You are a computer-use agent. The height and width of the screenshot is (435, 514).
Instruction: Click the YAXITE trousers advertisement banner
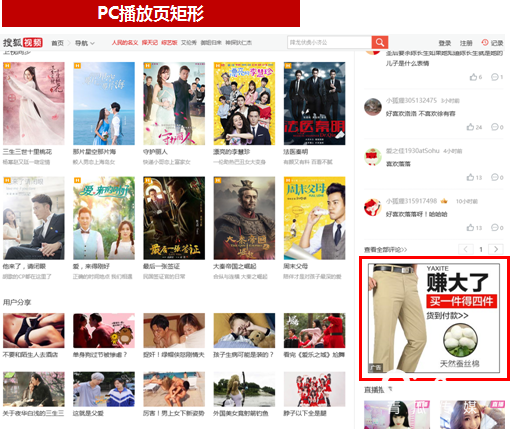[434, 318]
